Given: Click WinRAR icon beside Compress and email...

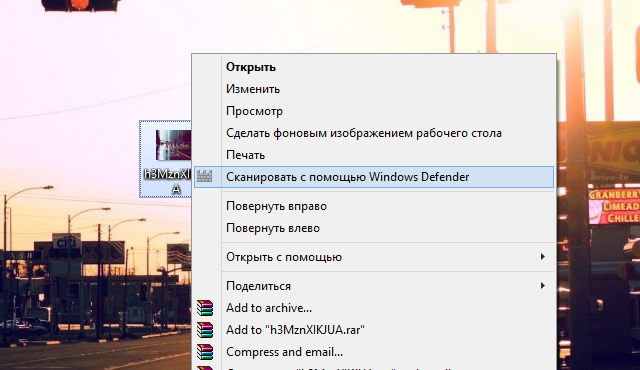Looking at the screenshot, I should pos(205,352).
